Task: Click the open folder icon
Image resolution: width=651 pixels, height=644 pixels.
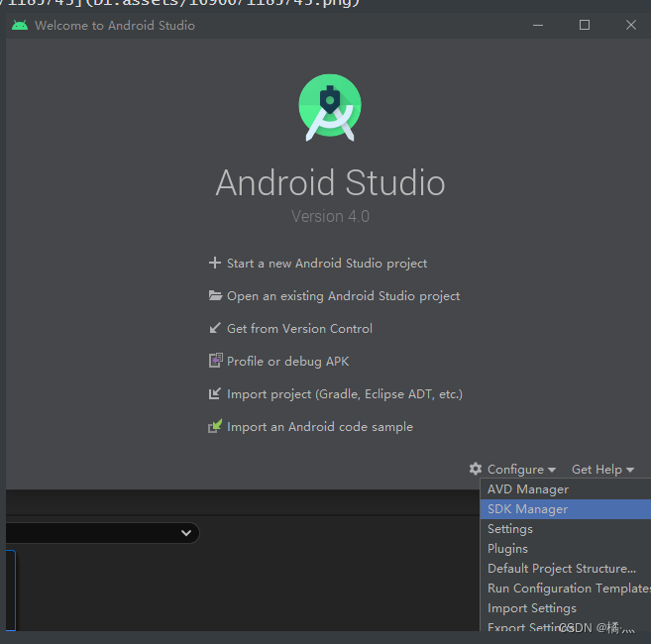Action: tap(215, 295)
